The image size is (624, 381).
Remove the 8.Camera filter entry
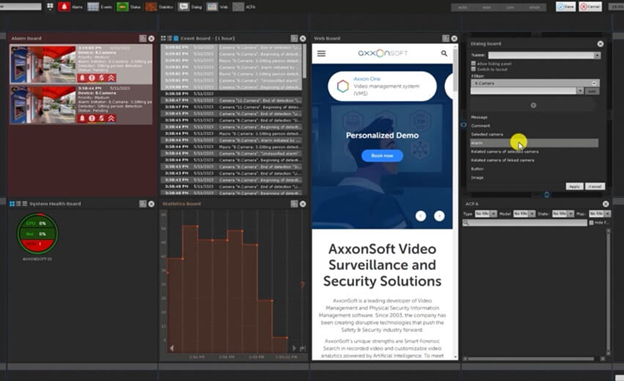coord(594,83)
